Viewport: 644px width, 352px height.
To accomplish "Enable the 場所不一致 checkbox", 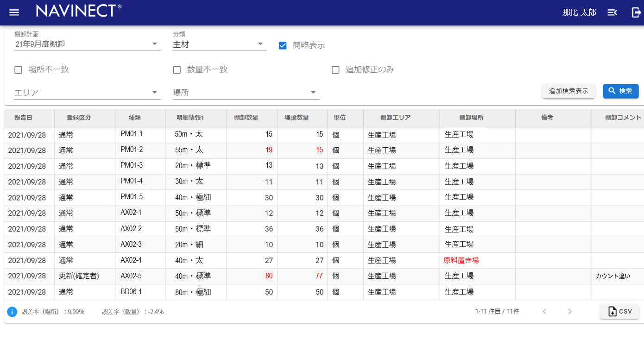I will point(19,70).
